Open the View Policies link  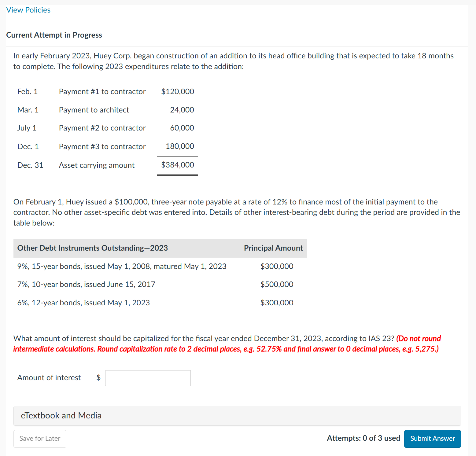28,10
